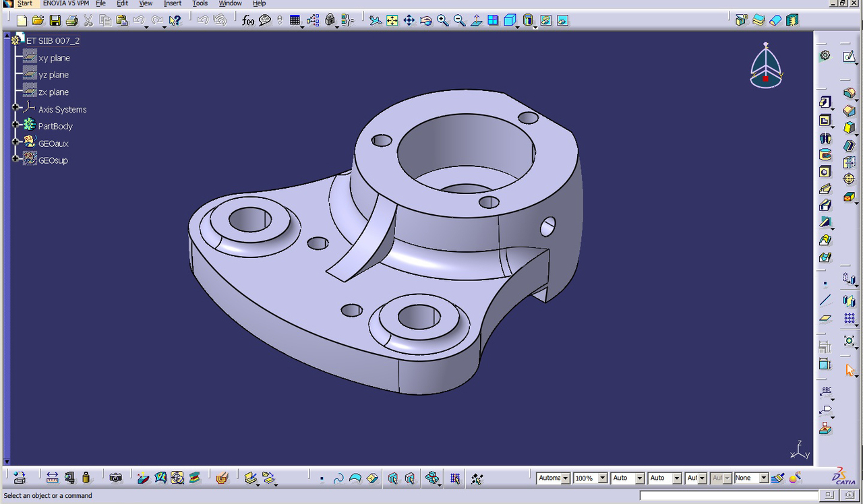Open the File menu
The width and height of the screenshot is (863, 504).
100,3
